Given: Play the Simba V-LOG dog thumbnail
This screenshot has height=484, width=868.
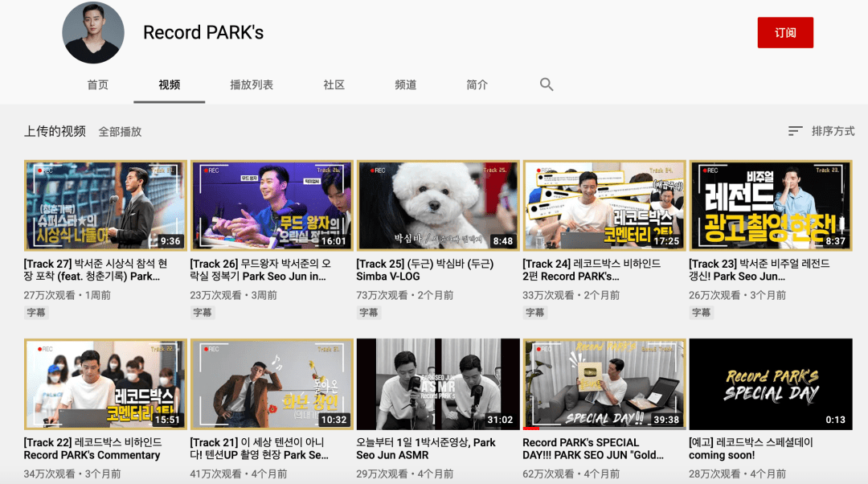Looking at the screenshot, I should pos(438,206).
